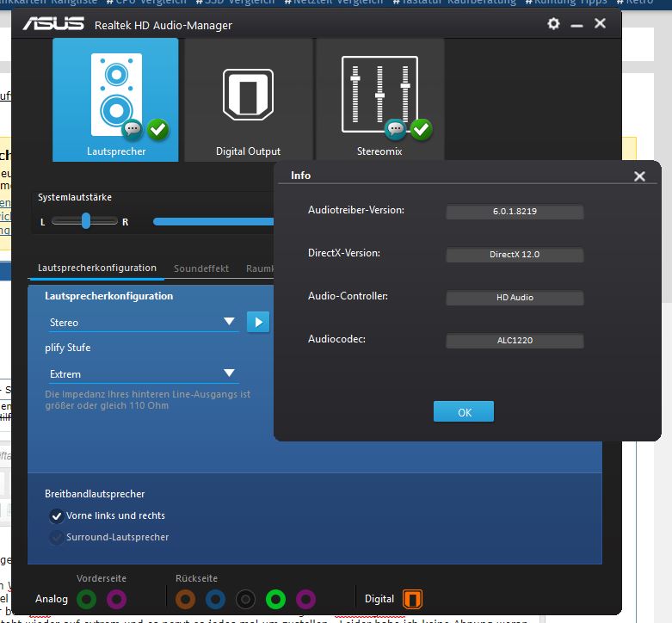Click the plify Stufe label
This screenshot has width=672, height=623.
[68, 348]
